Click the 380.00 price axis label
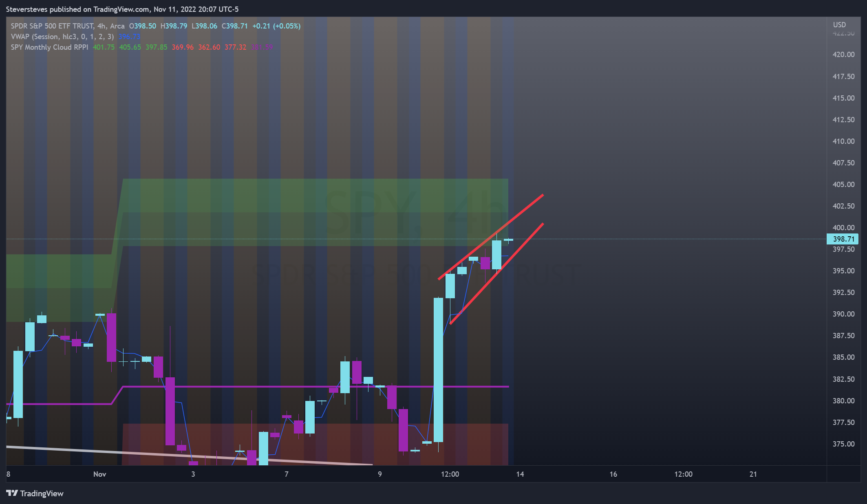 point(843,401)
